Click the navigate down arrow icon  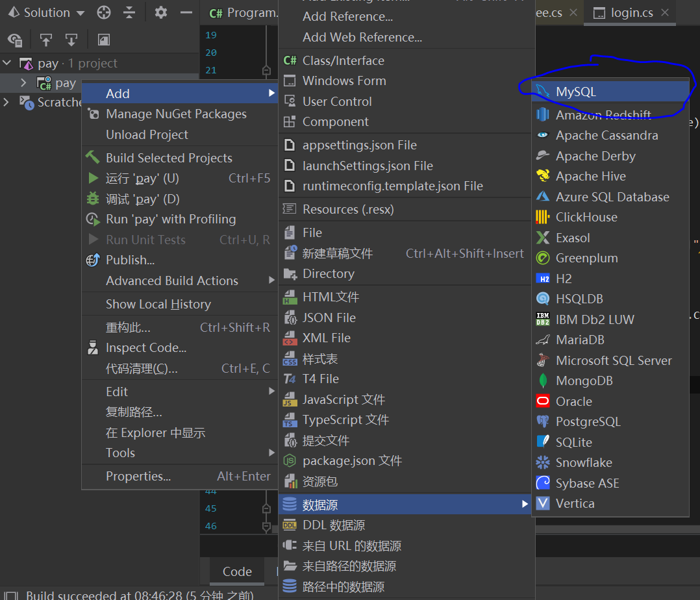click(71, 40)
